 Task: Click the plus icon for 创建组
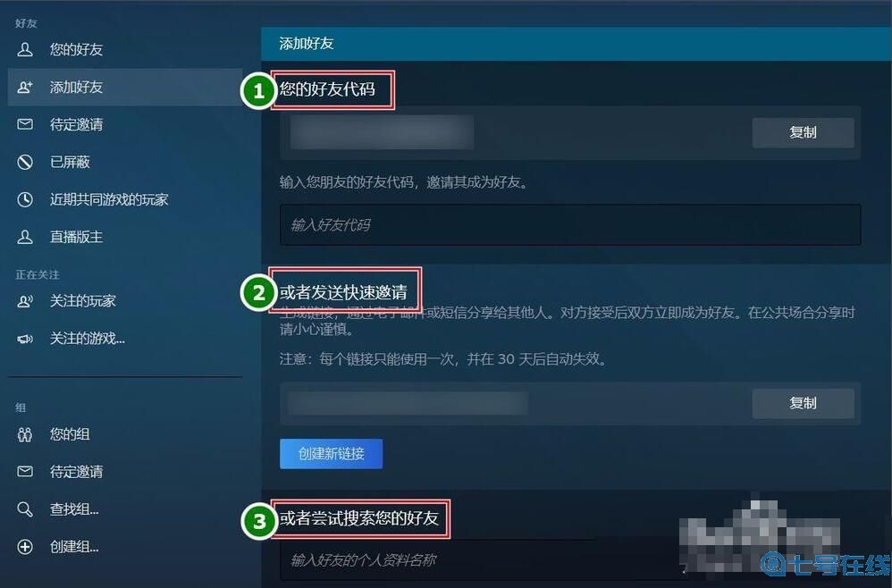tap(25, 547)
